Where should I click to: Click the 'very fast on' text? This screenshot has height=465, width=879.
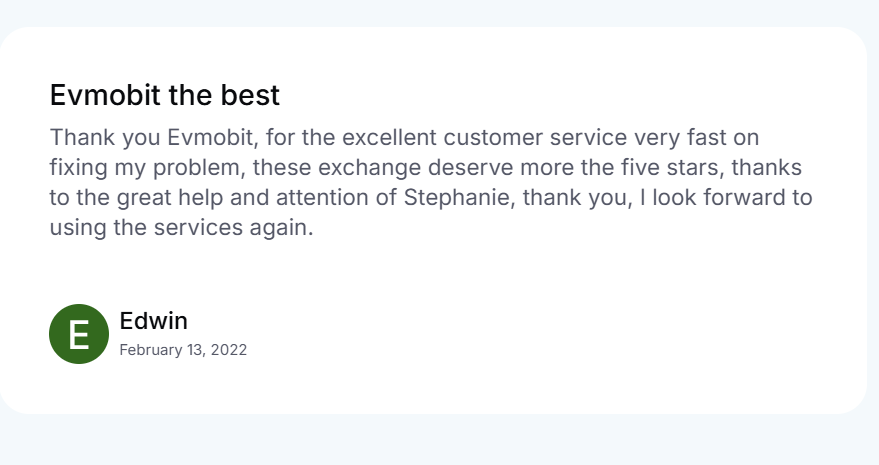point(696,137)
